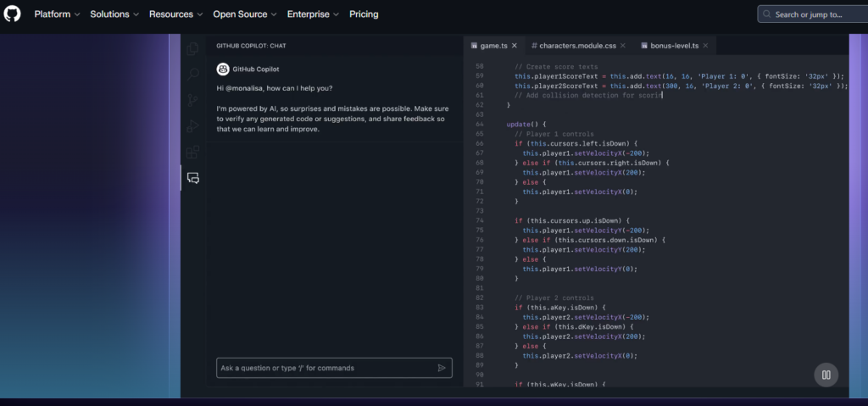Open the Pricing link

coord(364,14)
